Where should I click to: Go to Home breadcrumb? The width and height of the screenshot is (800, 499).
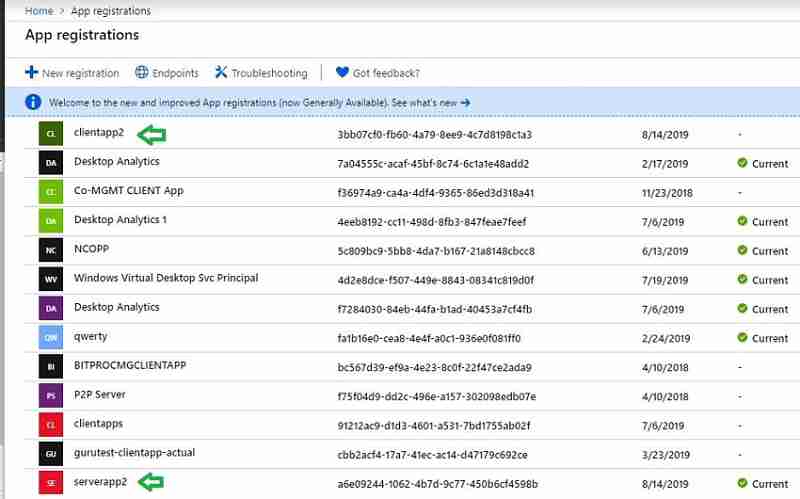point(39,11)
